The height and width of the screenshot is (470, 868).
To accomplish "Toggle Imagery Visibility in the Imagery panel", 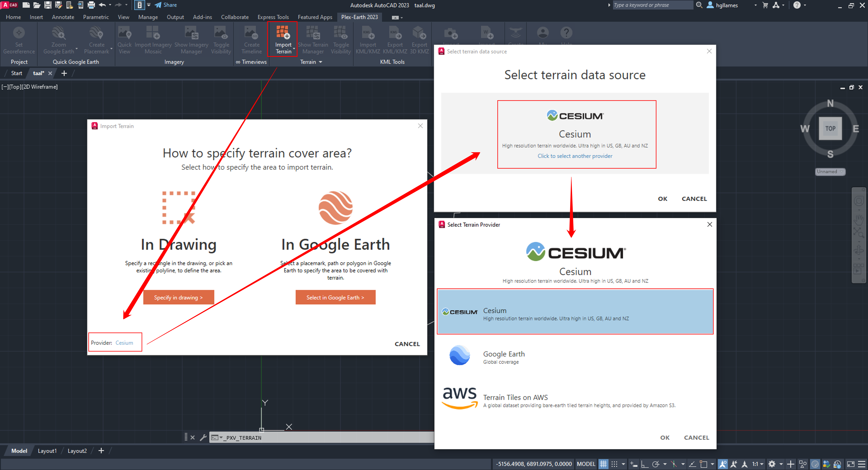I will point(221,40).
